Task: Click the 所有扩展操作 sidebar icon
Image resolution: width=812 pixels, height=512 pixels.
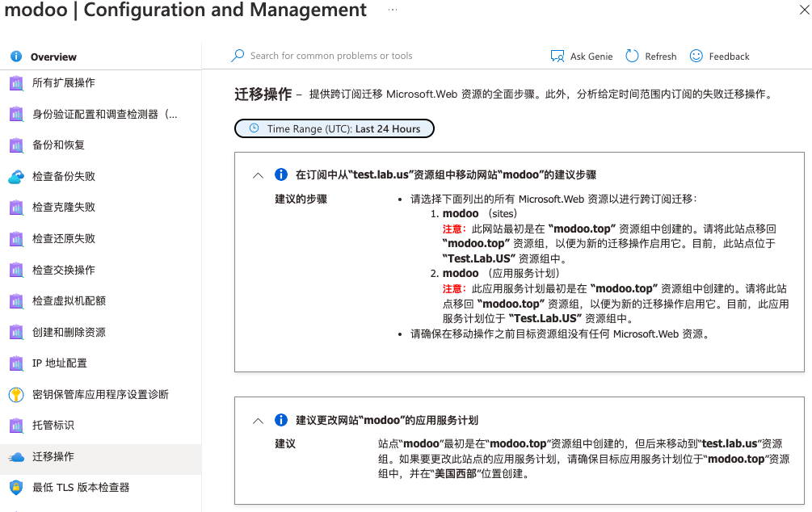Action: point(16,83)
